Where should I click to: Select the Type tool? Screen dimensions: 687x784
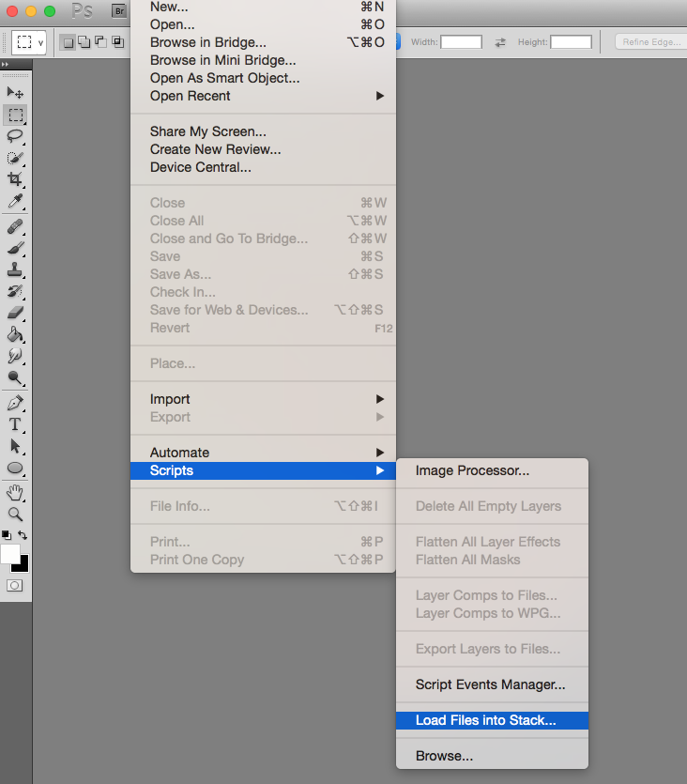click(x=15, y=424)
